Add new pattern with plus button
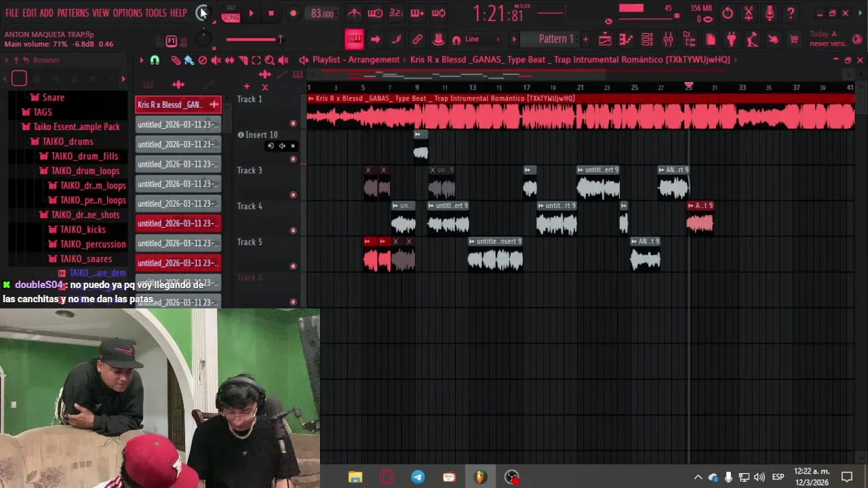The height and width of the screenshot is (488, 868). tap(585, 39)
